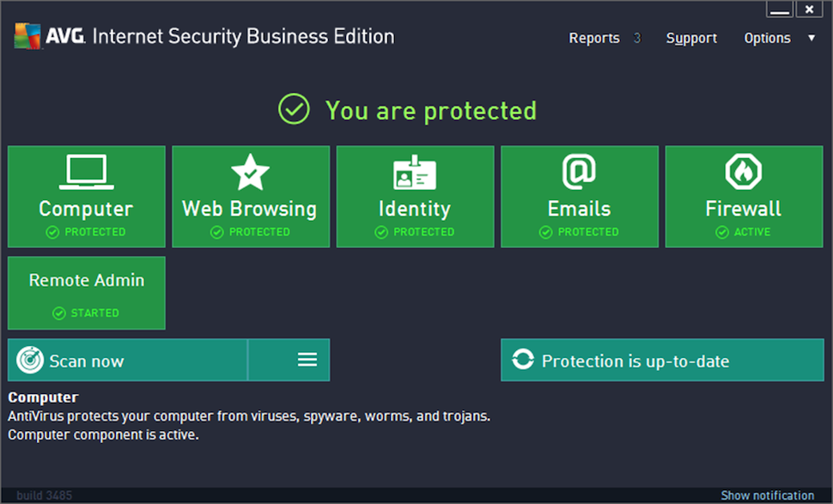The image size is (833, 504).
Task: Click the Emails @ icon
Action: click(579, 170)
